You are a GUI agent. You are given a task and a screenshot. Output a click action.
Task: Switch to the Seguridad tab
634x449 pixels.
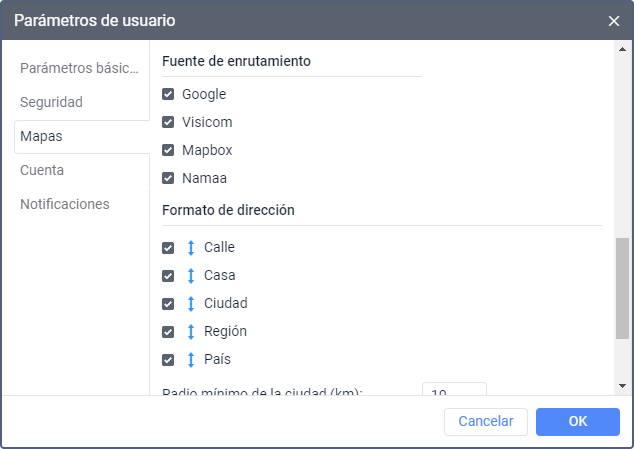pos(51,102)
